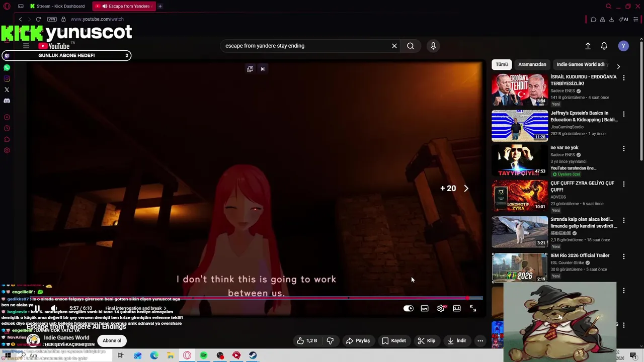The width and height of the screenshot is (644, 362).
Task: Open Opera workspaces icon beside the tabs
Action: click(x=21, y=6)
